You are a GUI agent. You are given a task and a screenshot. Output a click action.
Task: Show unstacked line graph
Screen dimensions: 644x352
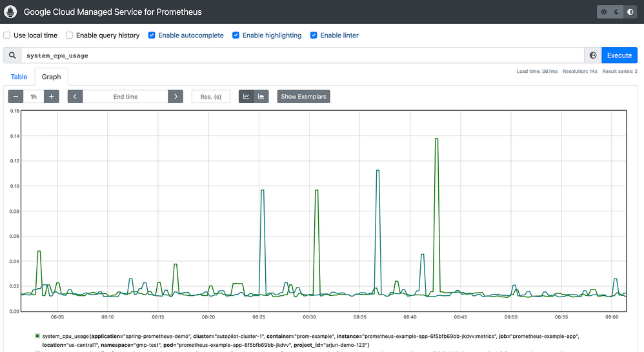246,97
